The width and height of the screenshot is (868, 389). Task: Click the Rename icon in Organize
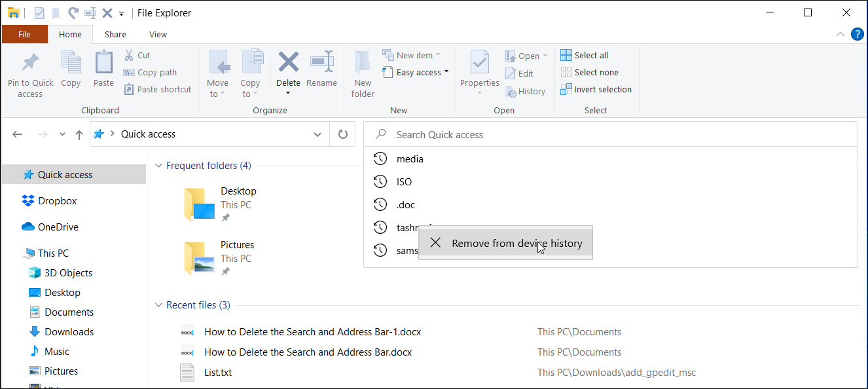321,64
